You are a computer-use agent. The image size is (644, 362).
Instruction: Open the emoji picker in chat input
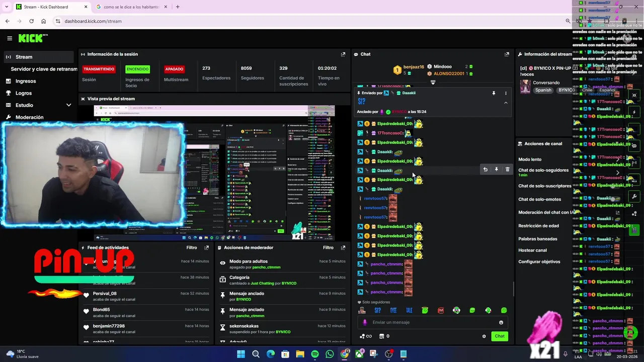click(501, 322)
